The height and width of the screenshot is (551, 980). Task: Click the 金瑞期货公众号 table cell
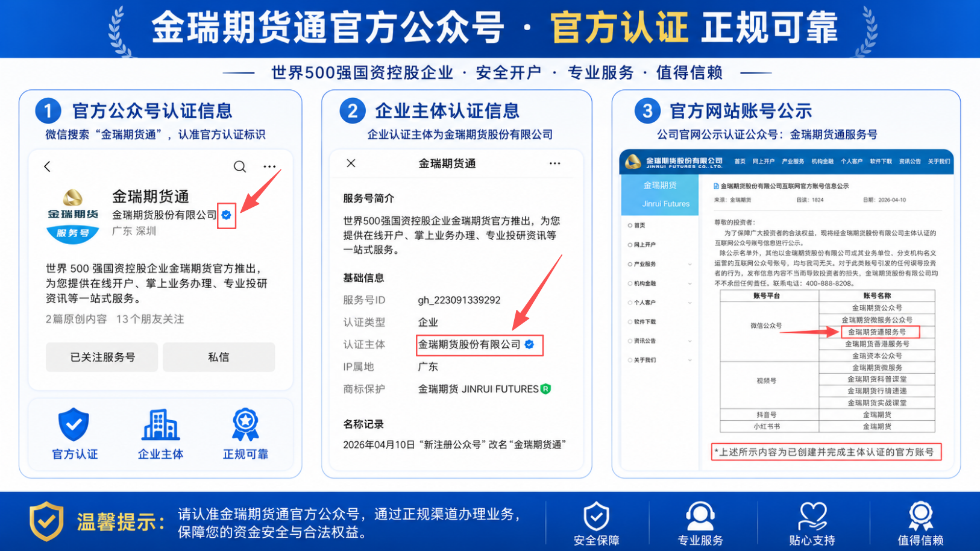(x=877, y=308)
